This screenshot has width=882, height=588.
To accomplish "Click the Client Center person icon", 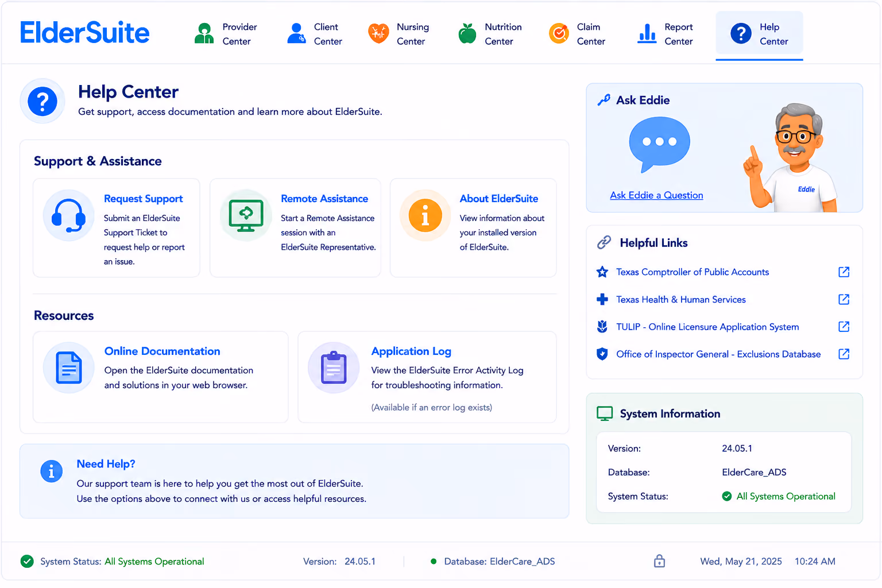I will [x=296, y=33].
